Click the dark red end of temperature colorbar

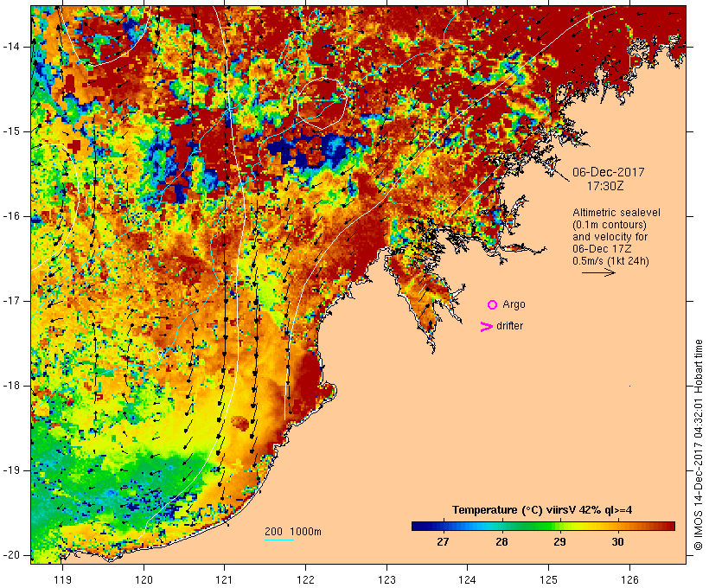click(x=668, y=526)
